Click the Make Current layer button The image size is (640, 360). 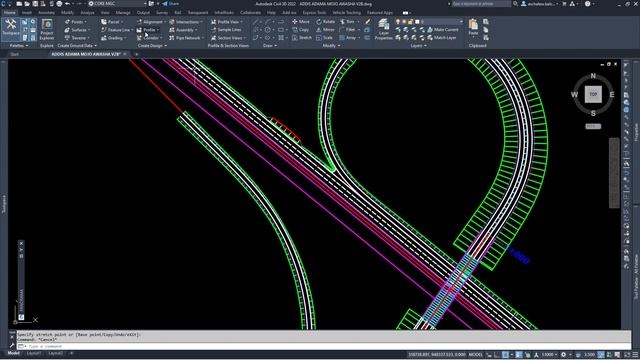pyautogui.click(x=443, y=30)
